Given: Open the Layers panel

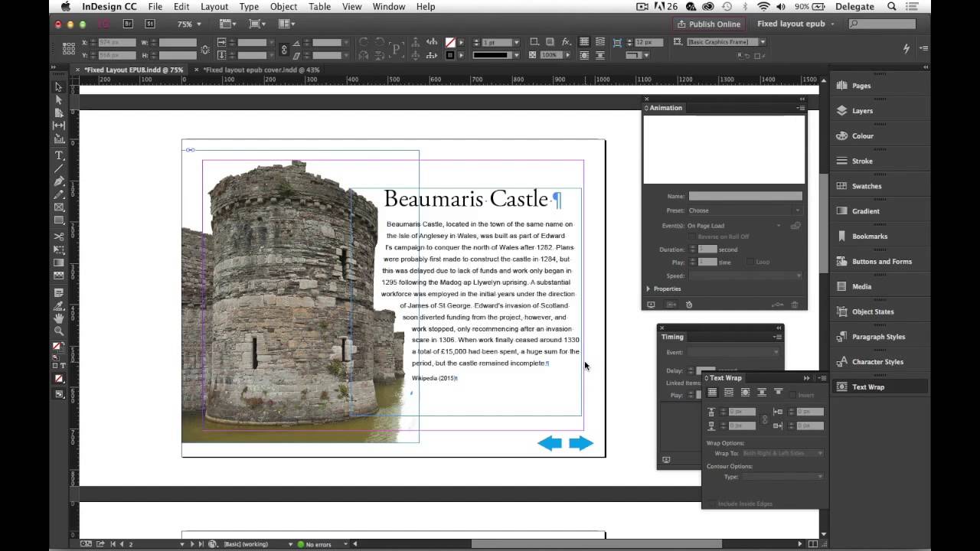Looking at the screenshot, I should 879,111.
